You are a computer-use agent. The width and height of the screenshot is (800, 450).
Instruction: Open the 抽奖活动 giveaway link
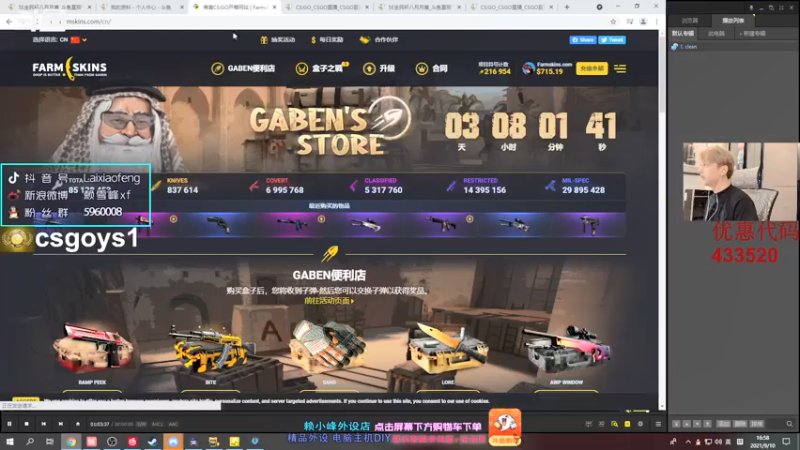(x=278, y=40)
